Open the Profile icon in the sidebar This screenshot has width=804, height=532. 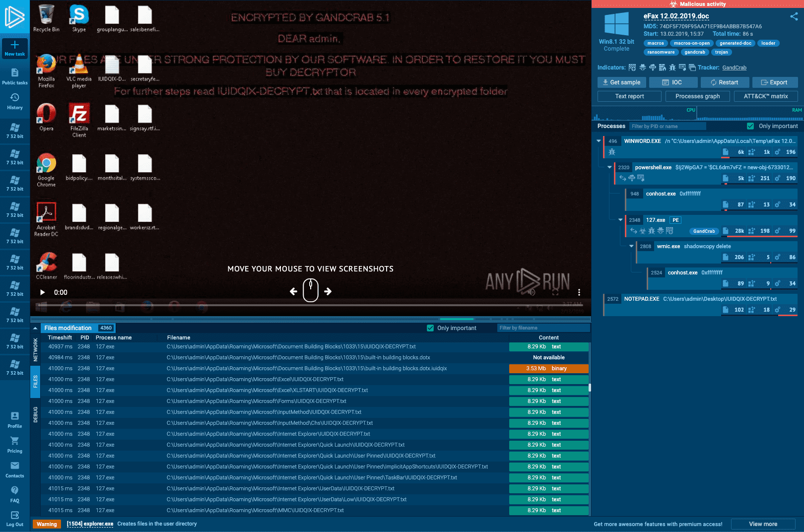15,416
